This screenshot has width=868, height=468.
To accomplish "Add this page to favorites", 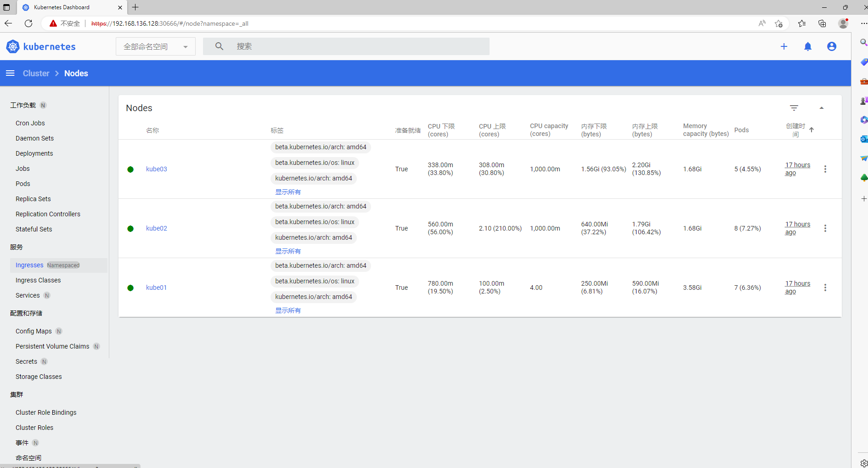I will pos(778,23).
